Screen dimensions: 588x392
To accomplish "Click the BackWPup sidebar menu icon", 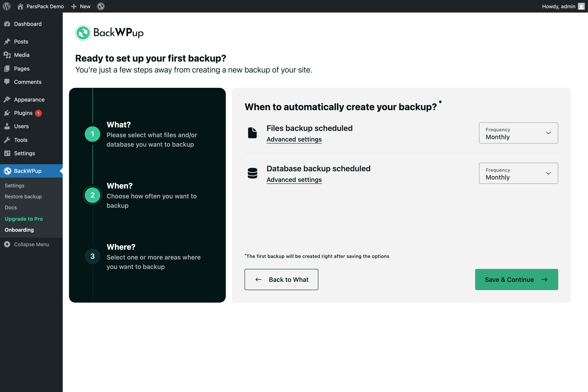I will (x=7, y=171).
